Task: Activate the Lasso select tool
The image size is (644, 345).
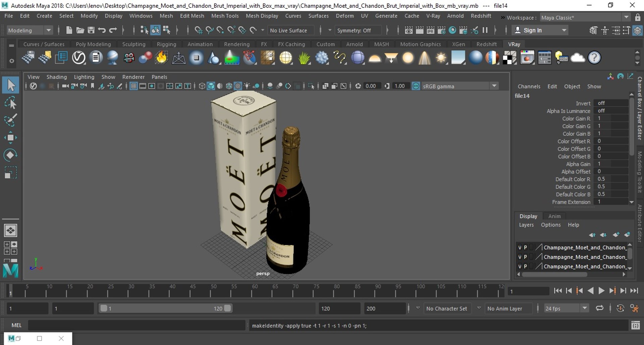Action: (x=11, y=103)
